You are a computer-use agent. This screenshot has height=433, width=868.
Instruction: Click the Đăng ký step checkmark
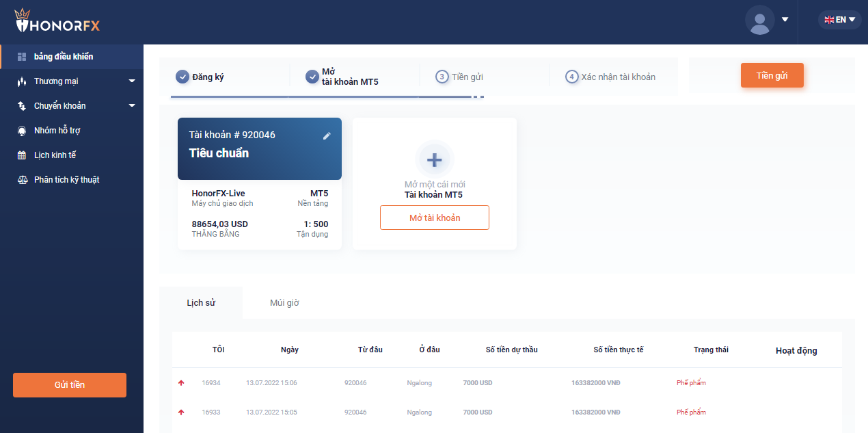click(x=182, y=77)
